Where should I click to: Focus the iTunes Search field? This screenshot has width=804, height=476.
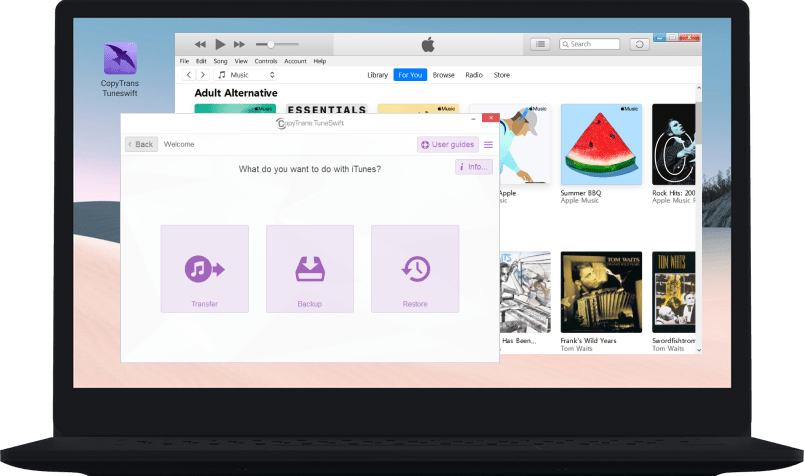click(x=590, y=44)
